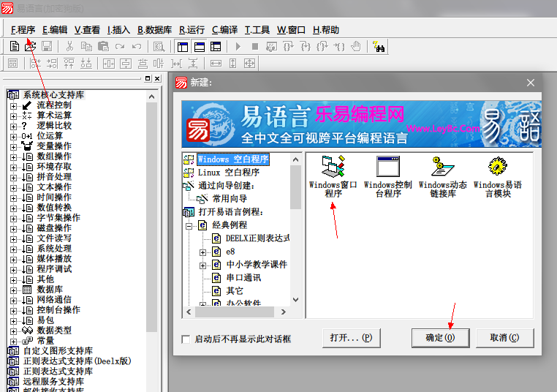
Task: Select Windows动态链接库 project icon
Action: pos(443,177)
